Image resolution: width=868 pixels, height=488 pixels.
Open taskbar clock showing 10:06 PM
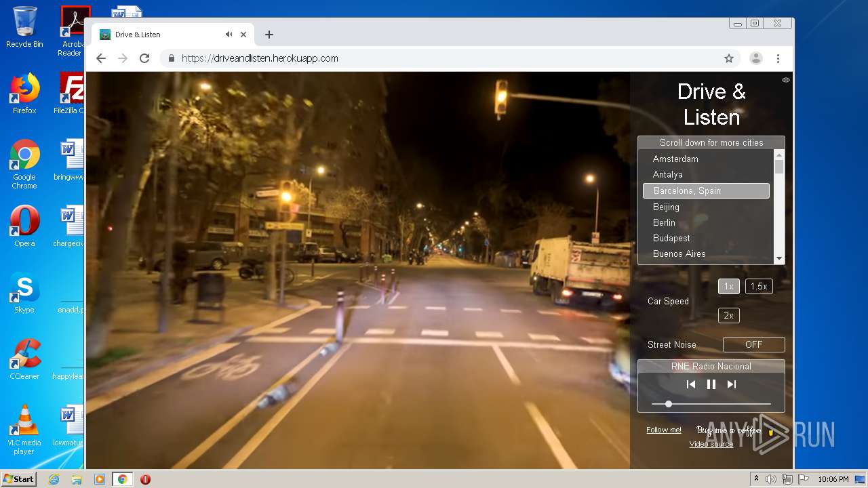pos(833,479)
